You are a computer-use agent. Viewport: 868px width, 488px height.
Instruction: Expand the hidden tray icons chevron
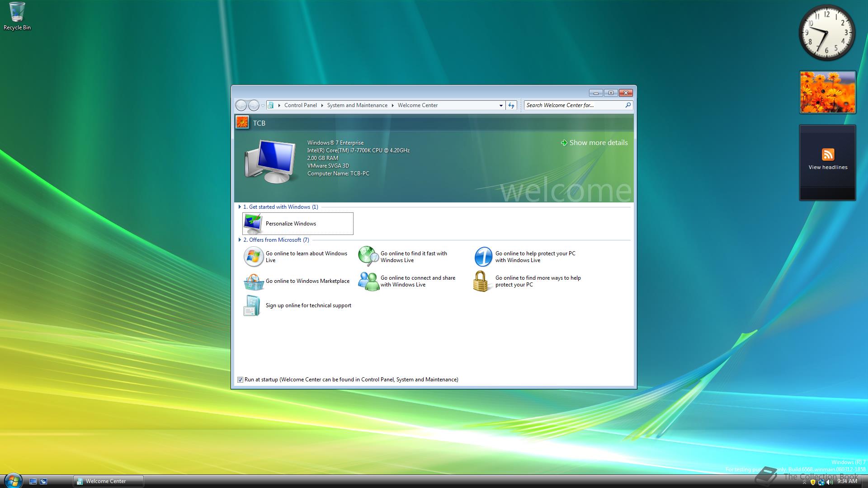[804, 483]
